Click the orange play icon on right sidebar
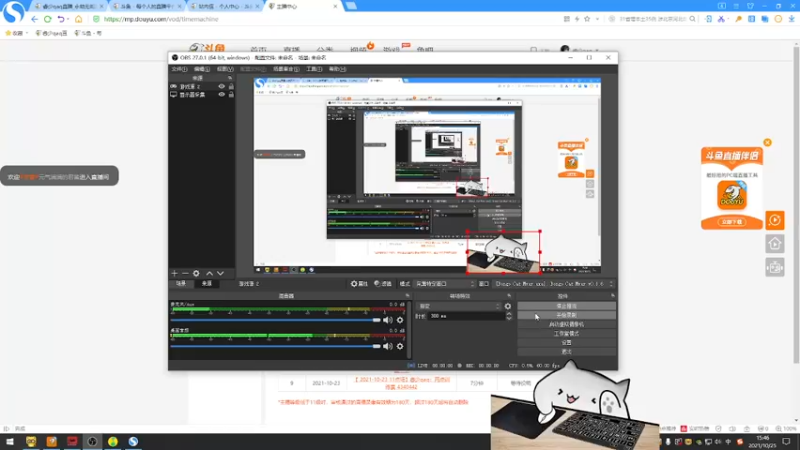The image size is (800, 450). click(774, 220)
